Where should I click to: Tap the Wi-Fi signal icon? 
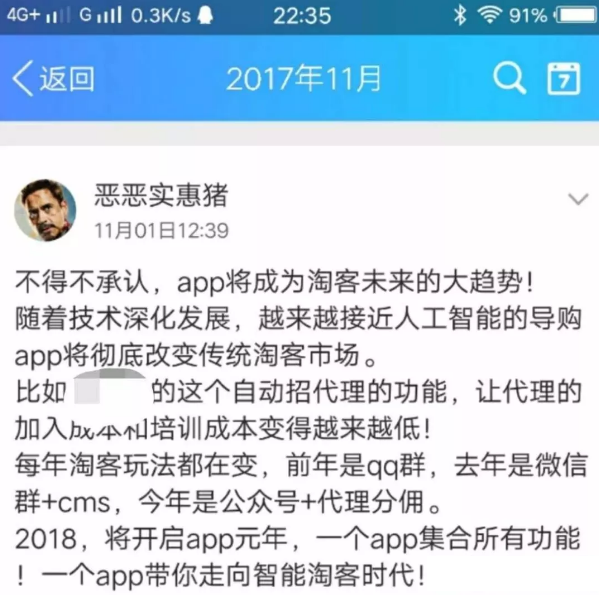489,15
